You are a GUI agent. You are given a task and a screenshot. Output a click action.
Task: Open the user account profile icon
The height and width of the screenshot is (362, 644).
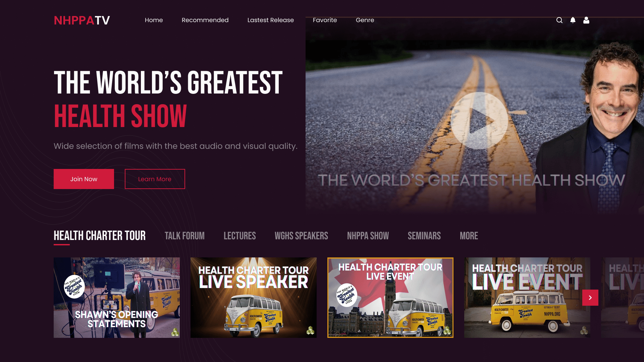(586, 20)
